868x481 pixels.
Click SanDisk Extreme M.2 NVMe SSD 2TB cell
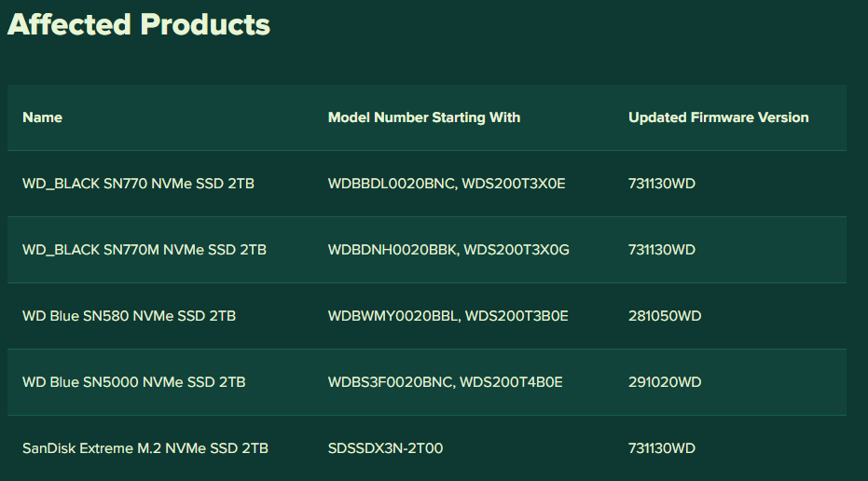coord(145,448)
